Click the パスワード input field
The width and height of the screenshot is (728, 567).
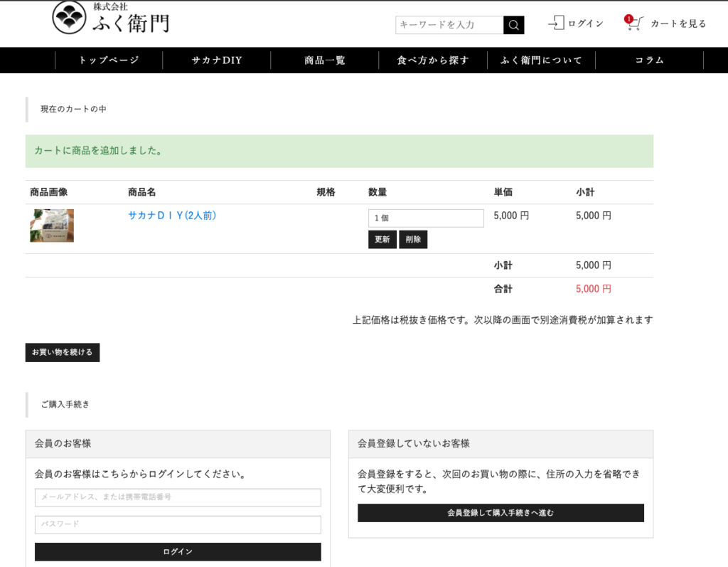click(178, 524)
